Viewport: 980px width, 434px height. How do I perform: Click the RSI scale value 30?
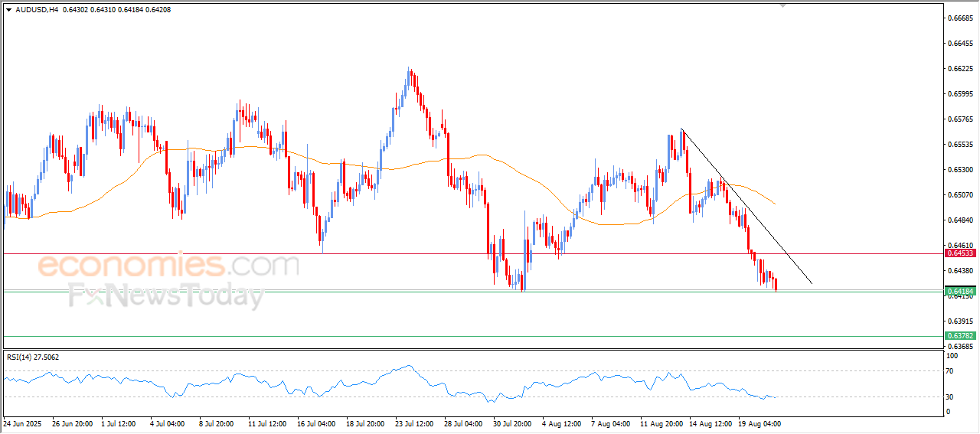click(x=951, y=396)
